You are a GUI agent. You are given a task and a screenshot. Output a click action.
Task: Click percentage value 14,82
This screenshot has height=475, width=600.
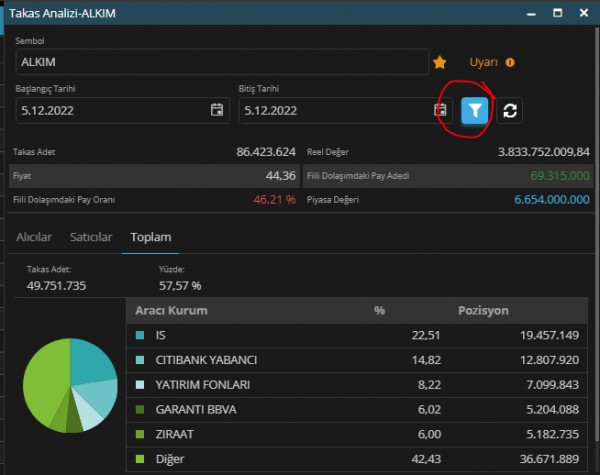coord(426,360)
